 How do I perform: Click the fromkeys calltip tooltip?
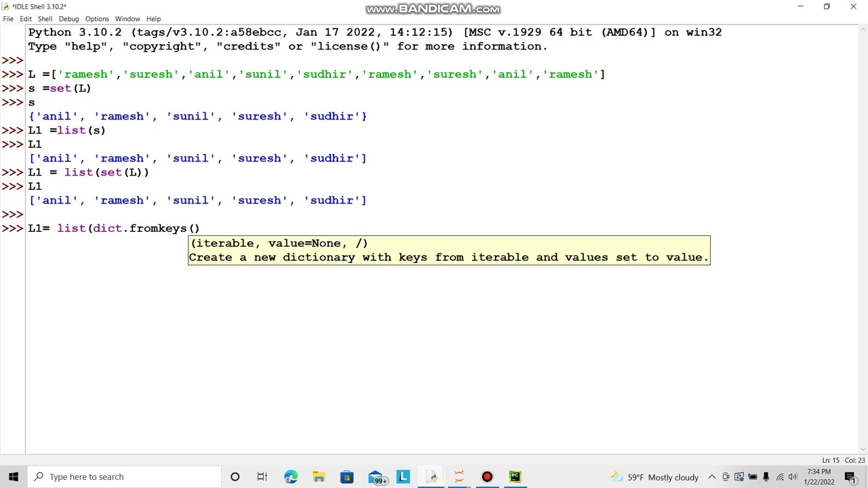click(449, 250)
